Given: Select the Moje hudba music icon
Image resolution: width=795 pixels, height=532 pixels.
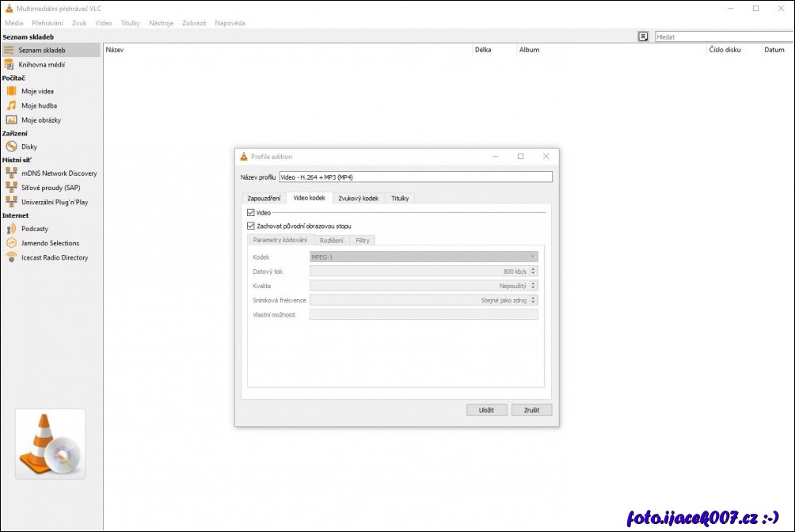Looking at the screenshot, I should [11, 105].
